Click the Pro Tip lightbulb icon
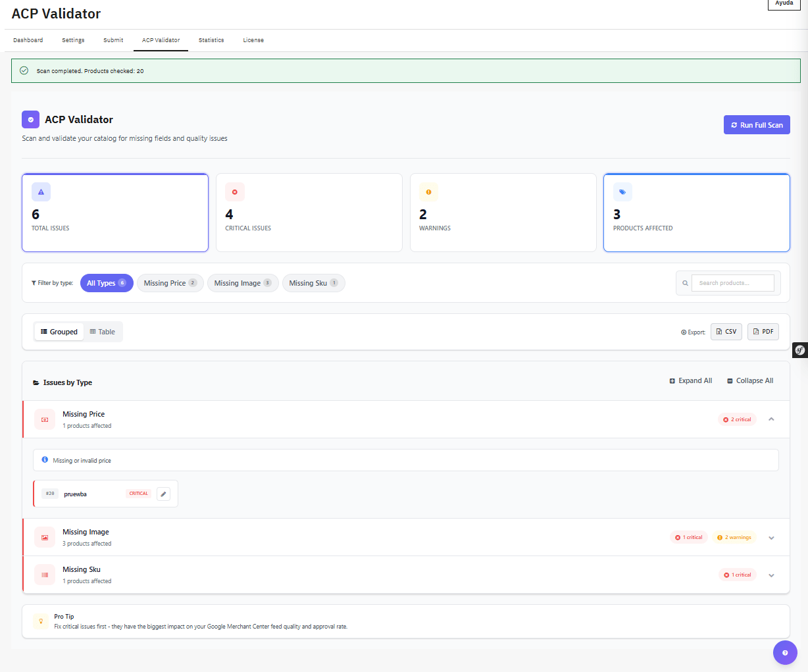808x672 pixels. pos(41,621)
